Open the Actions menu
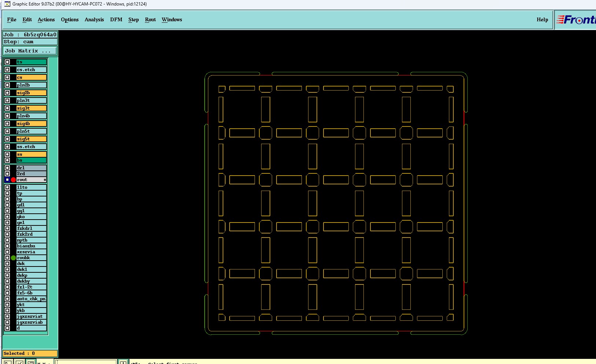596x364 pixels. pyautogui.click(x=46, y=19)
